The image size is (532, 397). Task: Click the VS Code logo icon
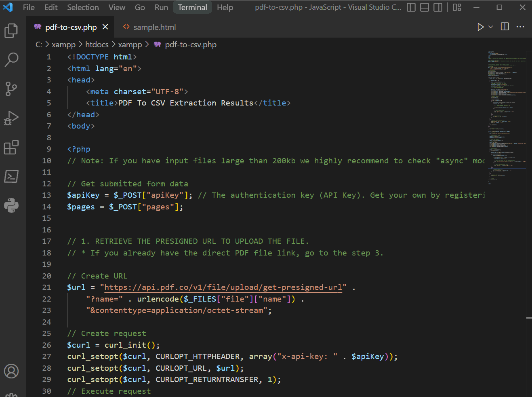(8, 7)
